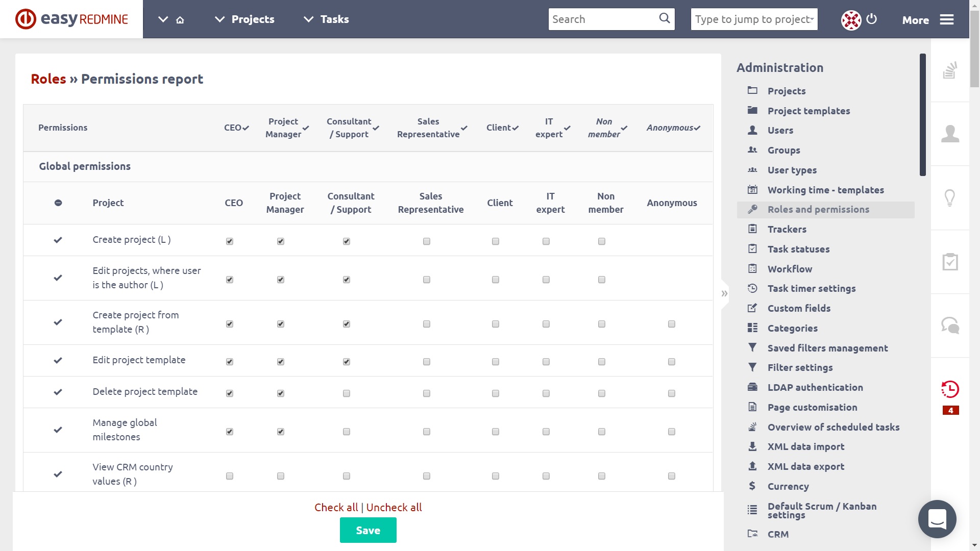Open the lightbulb ideas sidebar panel
This screenshot has height=551, width=980.
(950, 197)
